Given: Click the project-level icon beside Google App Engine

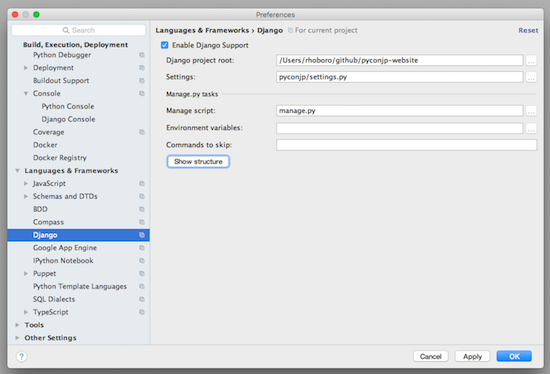Looking at the screenshot, I should tap(142, 248).
